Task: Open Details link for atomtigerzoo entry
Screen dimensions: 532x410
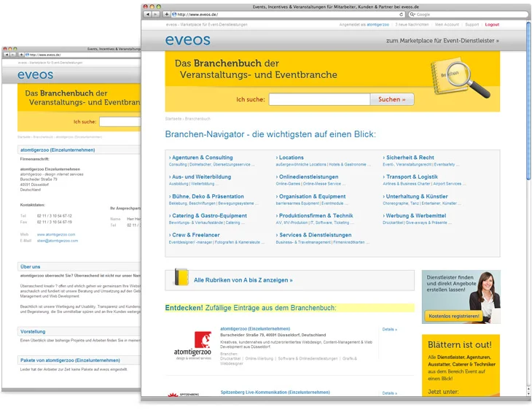Action: (x=390, y=329)
